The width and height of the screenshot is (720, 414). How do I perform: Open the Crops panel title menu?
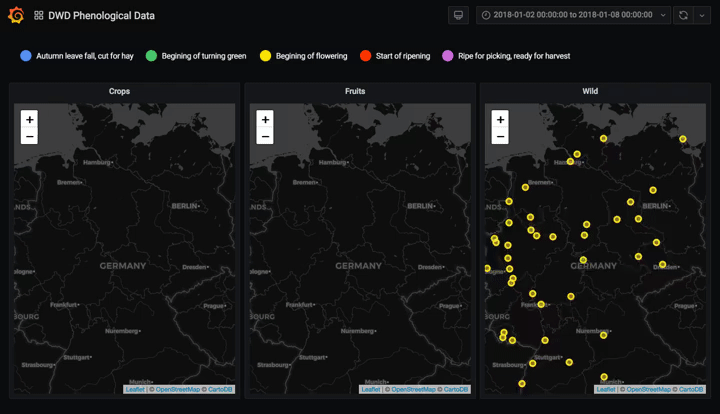[x=120, y=91]
